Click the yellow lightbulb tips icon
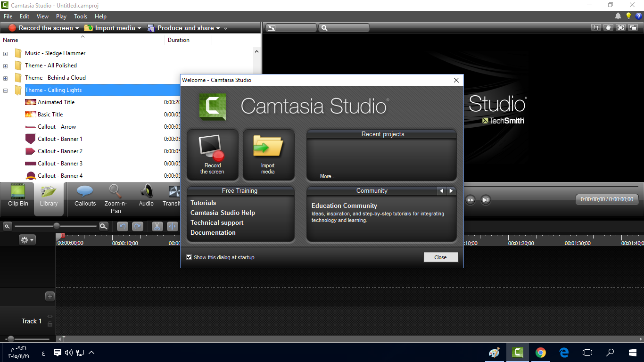The height and width of the screenshot is (362, 644). [x=628, y=16]
